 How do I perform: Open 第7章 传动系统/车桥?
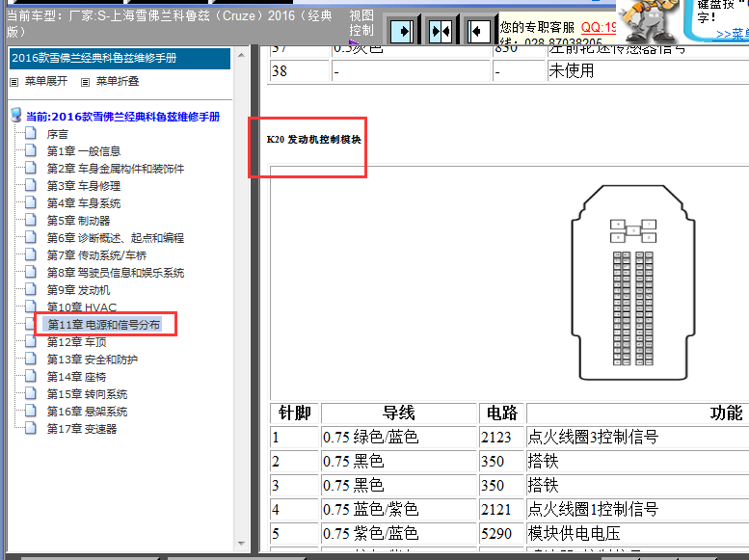coord(96,255)
